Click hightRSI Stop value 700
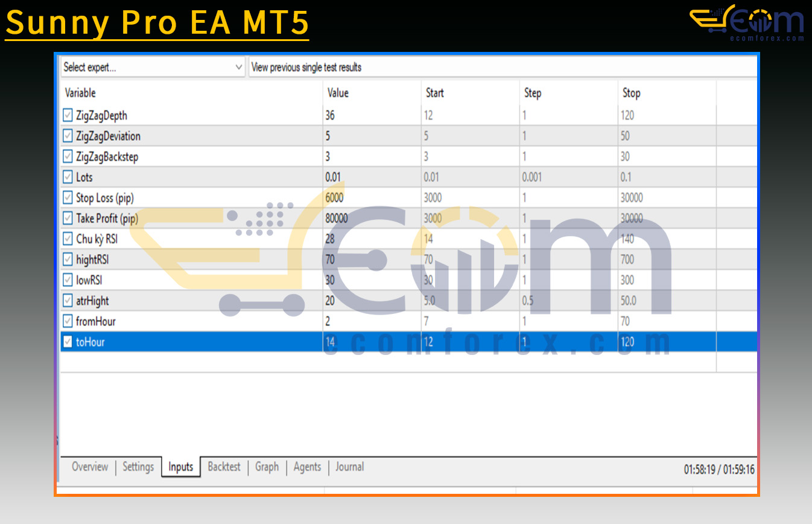Screen dimensions: 812x524 (627, 259)
